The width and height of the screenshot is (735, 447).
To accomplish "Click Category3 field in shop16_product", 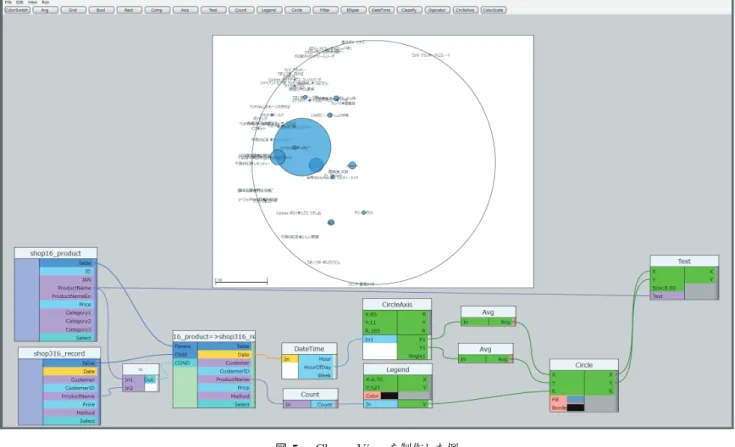I will 68,329.
